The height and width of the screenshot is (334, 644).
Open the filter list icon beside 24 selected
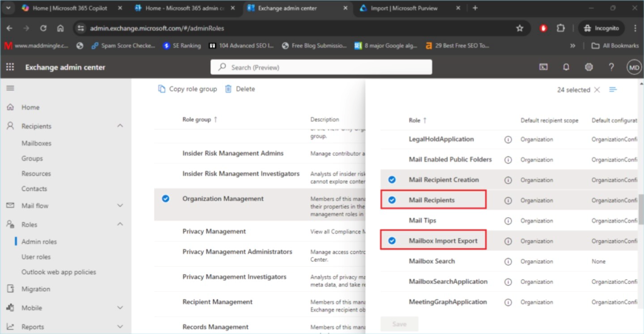coord(613,89)
